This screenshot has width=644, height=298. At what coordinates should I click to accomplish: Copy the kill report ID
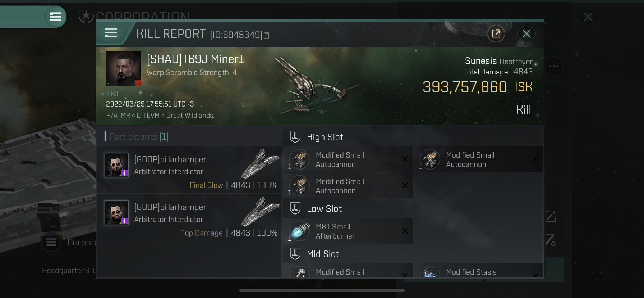267,35
